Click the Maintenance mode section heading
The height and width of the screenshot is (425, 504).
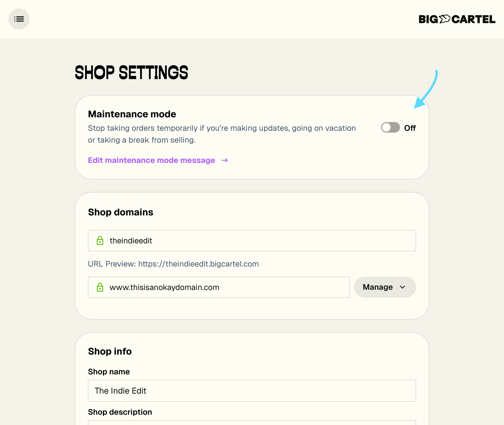(x=132, y=114)
